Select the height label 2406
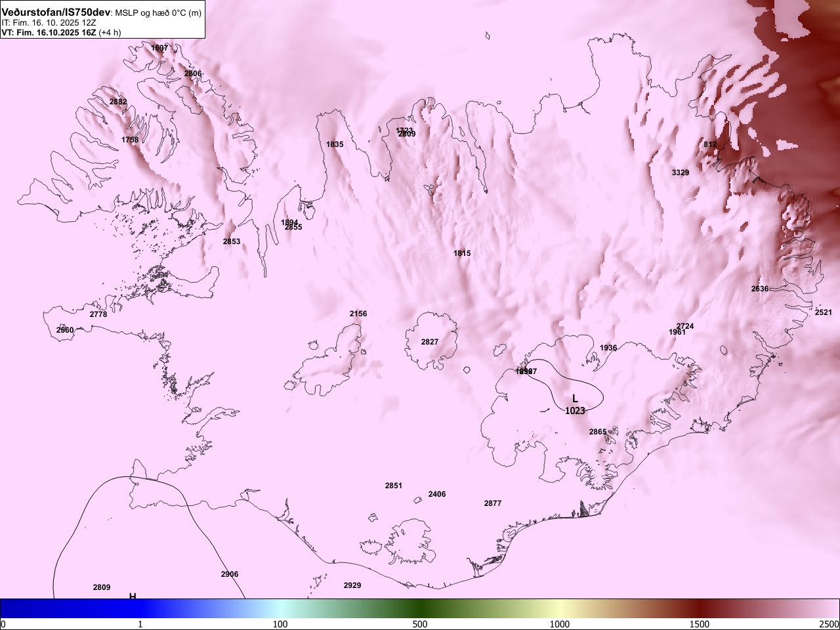 point(437,494)
